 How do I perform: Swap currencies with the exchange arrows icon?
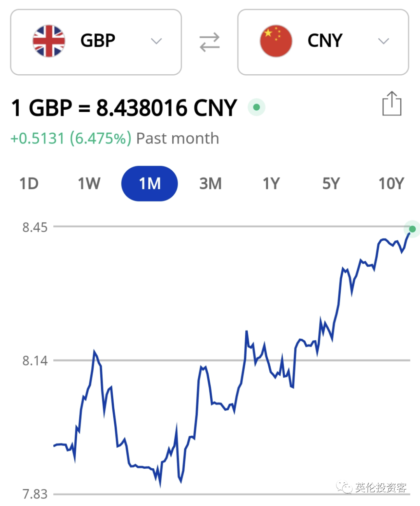(210, 42)
